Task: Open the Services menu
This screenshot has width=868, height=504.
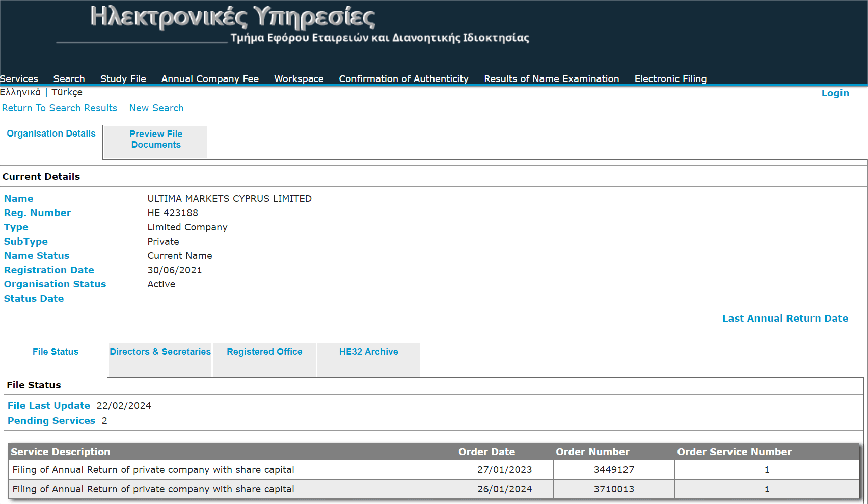Action: [19, 78]
